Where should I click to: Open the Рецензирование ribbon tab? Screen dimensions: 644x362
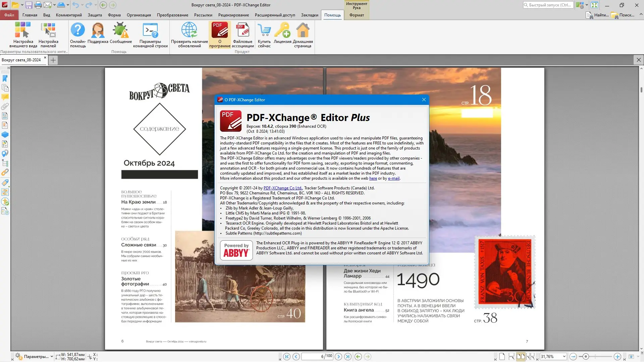tap(233, 15)
